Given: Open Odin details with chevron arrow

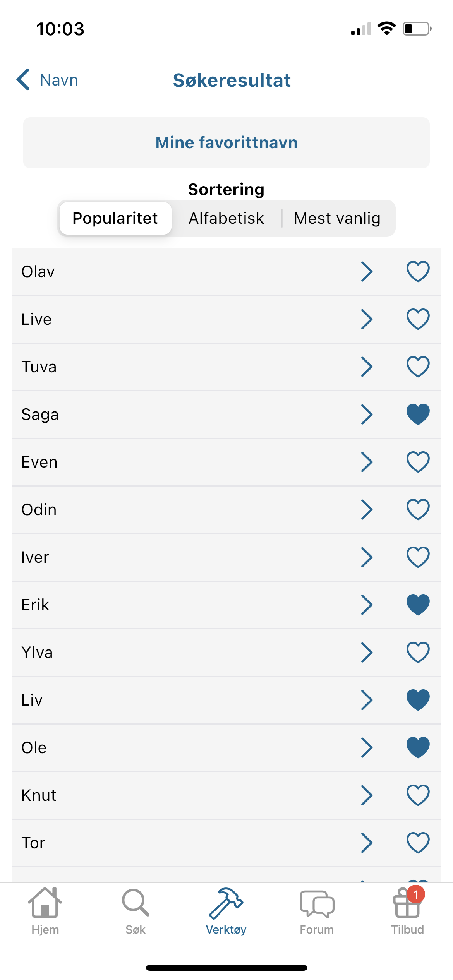Looking at the screenshot, I should pos(367,509).
